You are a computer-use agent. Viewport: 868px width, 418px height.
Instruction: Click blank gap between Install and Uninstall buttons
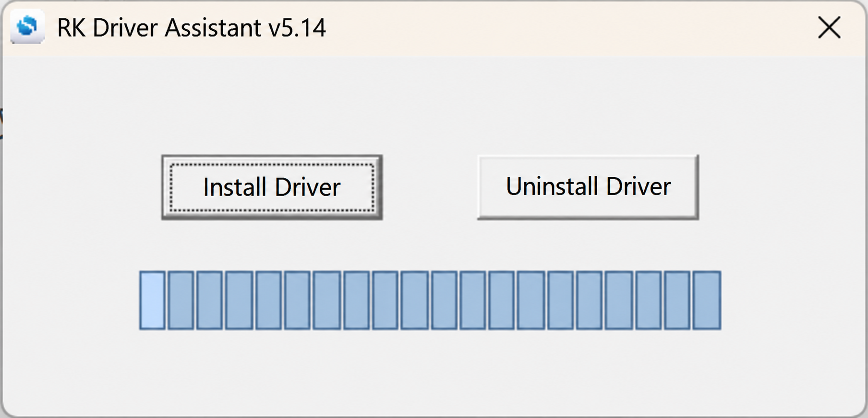coord(430,187)
